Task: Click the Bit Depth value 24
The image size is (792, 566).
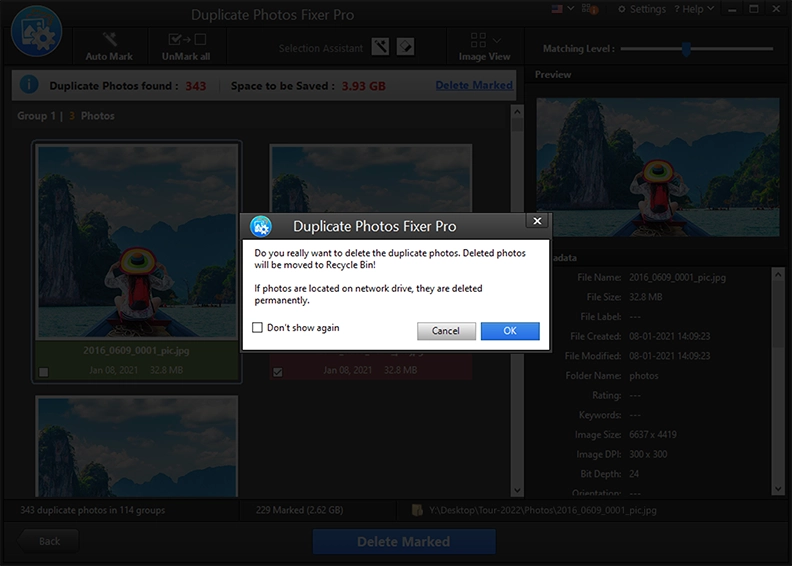Action: (634, 474)
